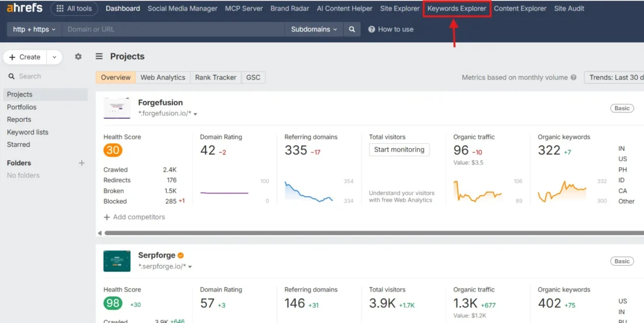Select Projects in the sidebar

point(45,94)
